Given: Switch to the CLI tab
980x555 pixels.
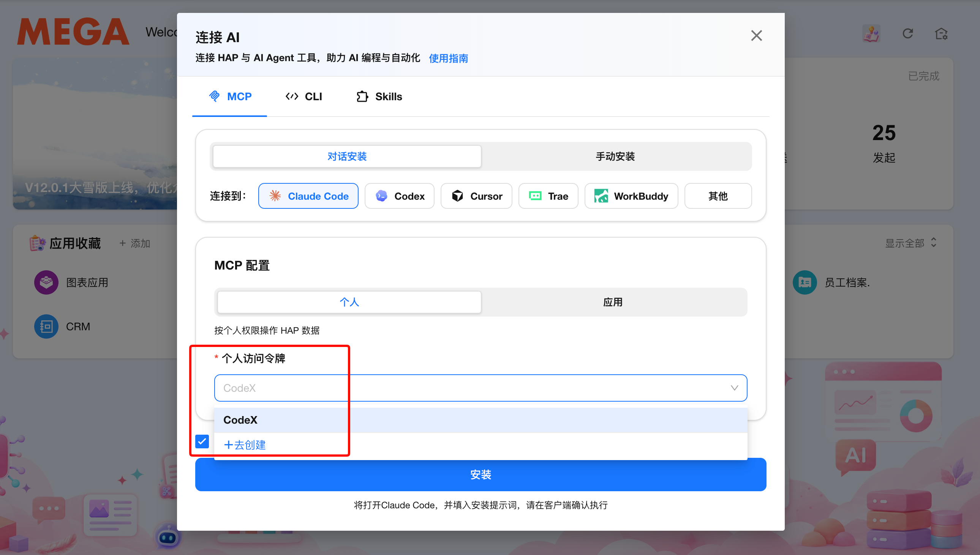Looking at the screenshot, I should click(x=303, y=96).
